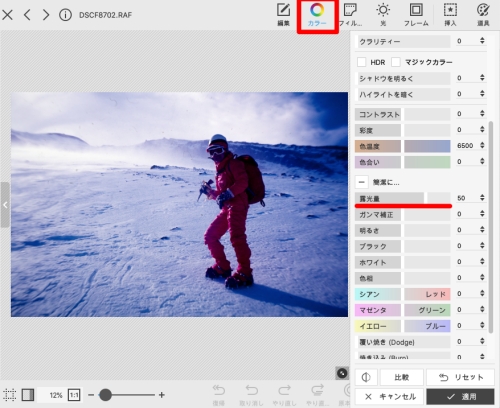The height and width of the screenshot is (408, 500).
Task: Open the フィルム filter tab
Action: pyautogui.click(x=350, y=14)
